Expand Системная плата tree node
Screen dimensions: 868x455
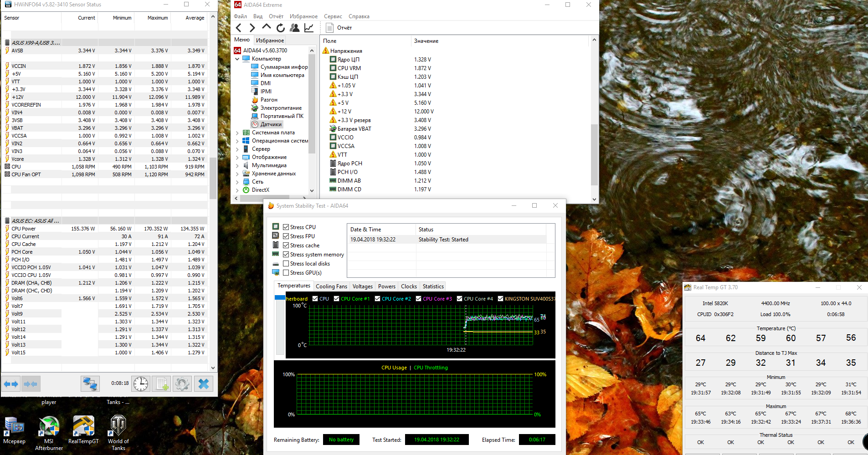point(237,133)
